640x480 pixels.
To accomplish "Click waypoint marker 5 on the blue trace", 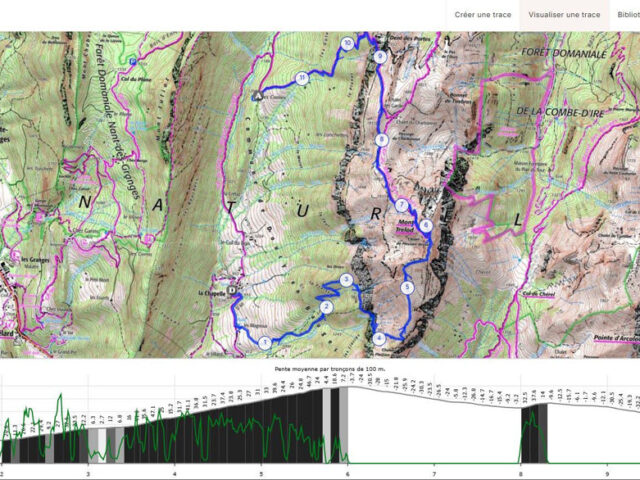I will tap(406, 288).
